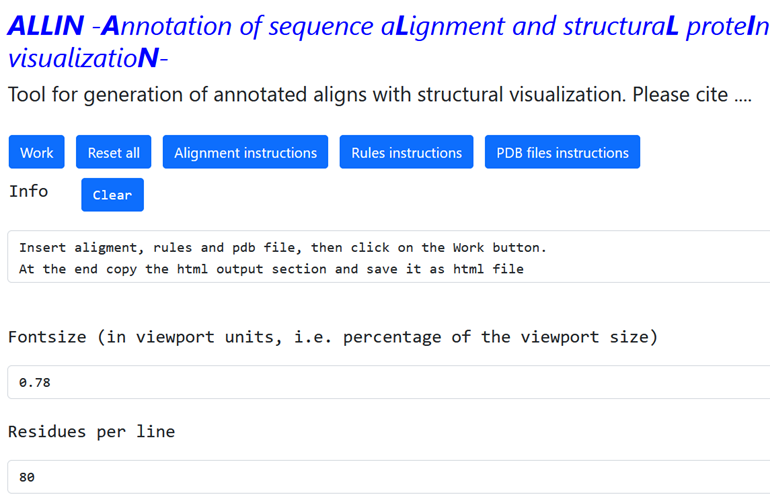Click the 'Insert aligment, rules' message line
The image size is (770, 501).
click(282, 247)
